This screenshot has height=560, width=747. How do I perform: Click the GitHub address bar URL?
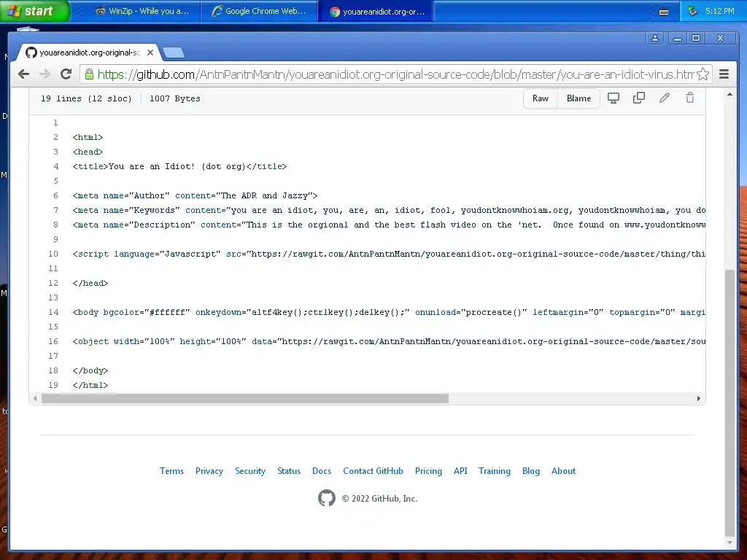(x=395, y=74)
